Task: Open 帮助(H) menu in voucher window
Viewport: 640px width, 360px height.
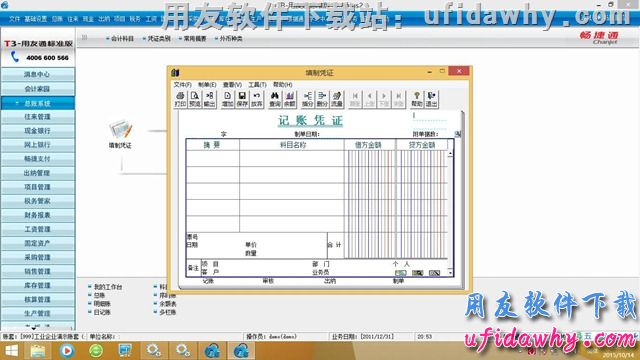Action: coord(282,84)
